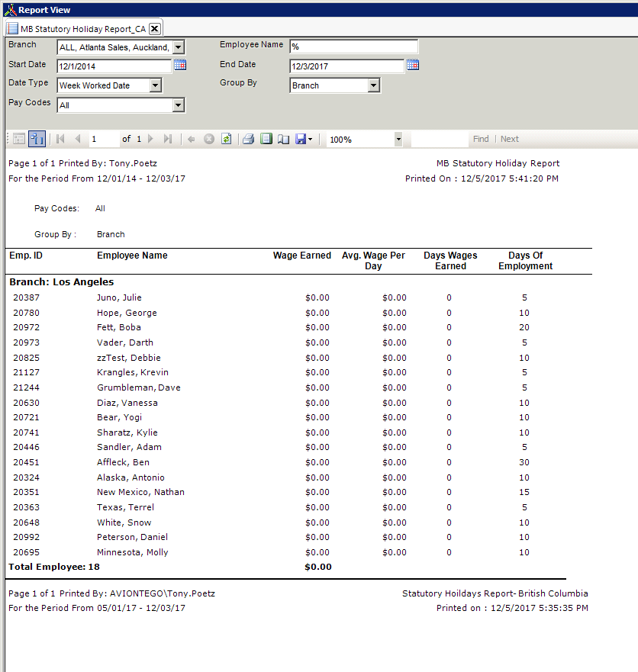Go to previous report page
The width and height of the screenshot is (638, 672).
(x=78, y=139)
